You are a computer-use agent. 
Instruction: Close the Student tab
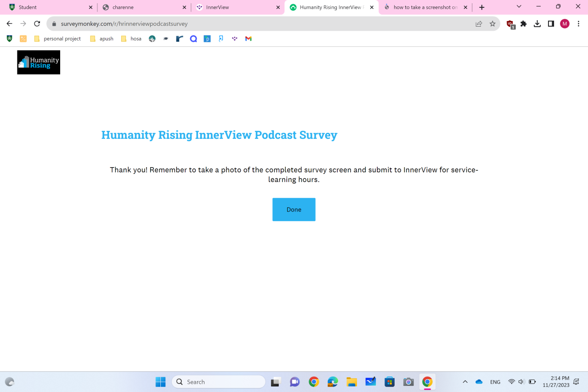point(90,7)
